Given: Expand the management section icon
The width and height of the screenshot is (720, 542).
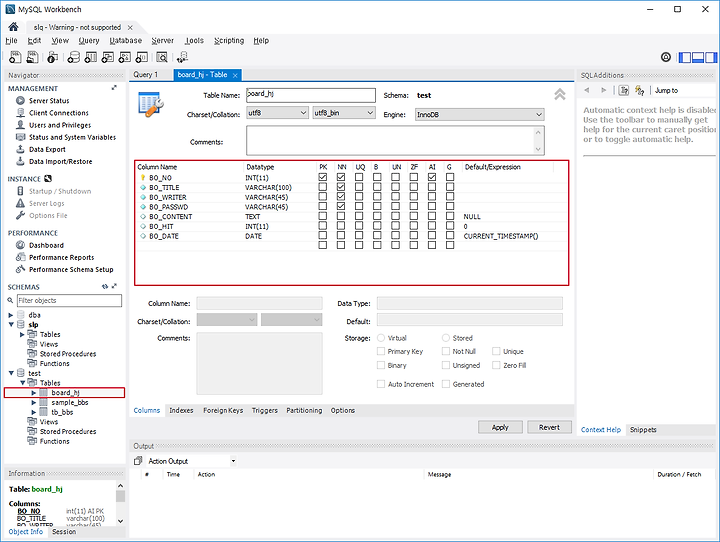Looking at the screenshot, I should point(114,88).
